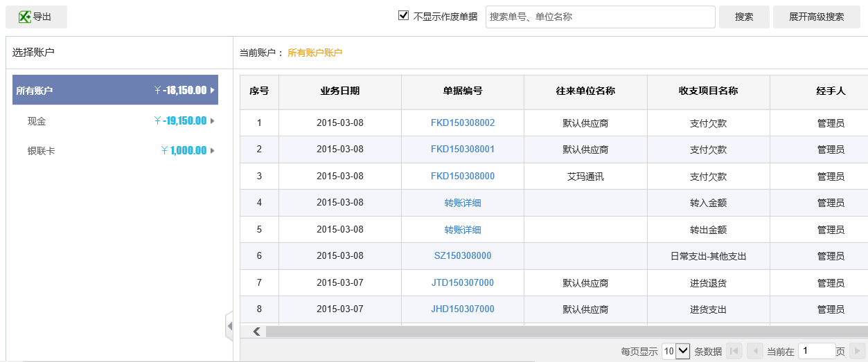Open the 转账详细 link in row 4
This screenshot has height=362, width=868.
463,203
